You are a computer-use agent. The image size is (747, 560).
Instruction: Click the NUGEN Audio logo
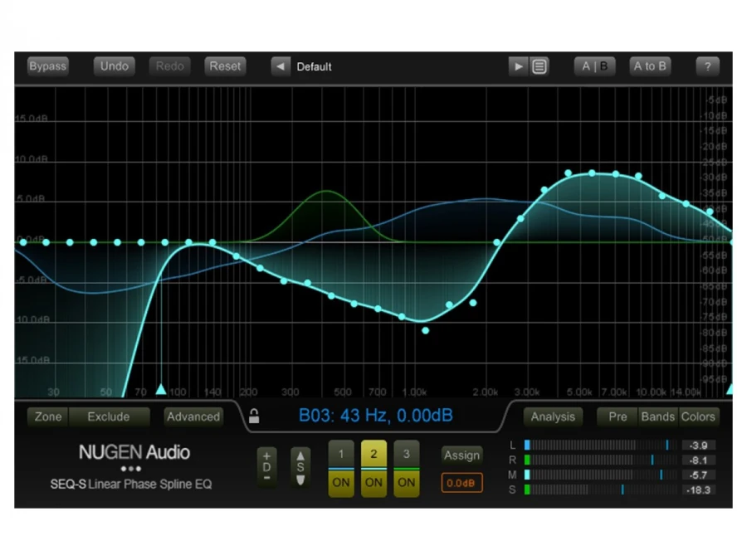click(x=134, y=452)
